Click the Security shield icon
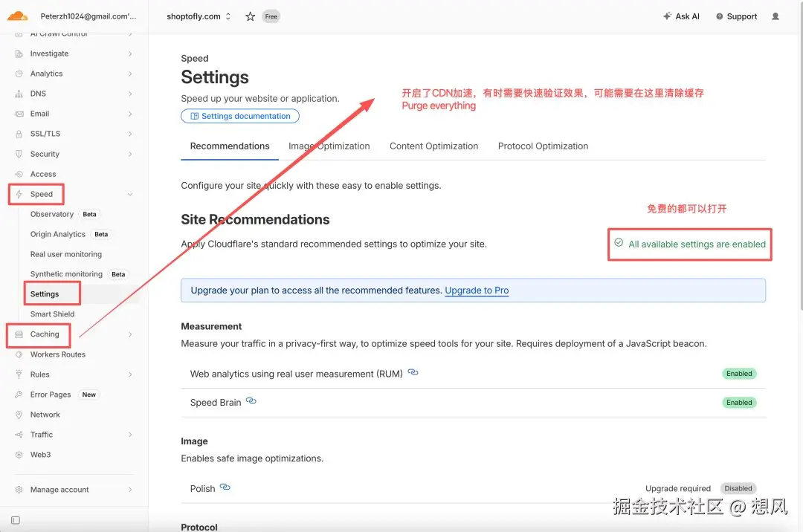 pyautogui.click(x=19, y=154)
